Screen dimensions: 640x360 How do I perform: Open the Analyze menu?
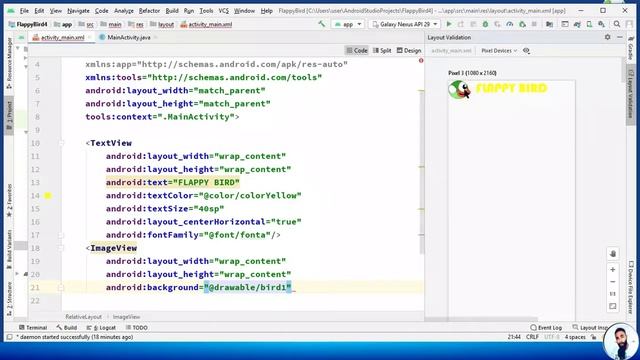pyautogui.click(x=124, y=11)
